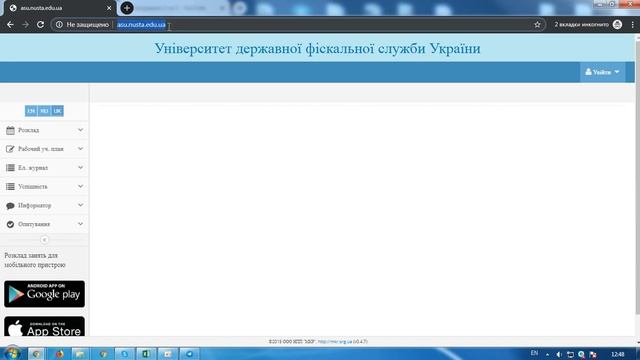
Task: Click the volume speaker tray icon
Action: point(559,354)
